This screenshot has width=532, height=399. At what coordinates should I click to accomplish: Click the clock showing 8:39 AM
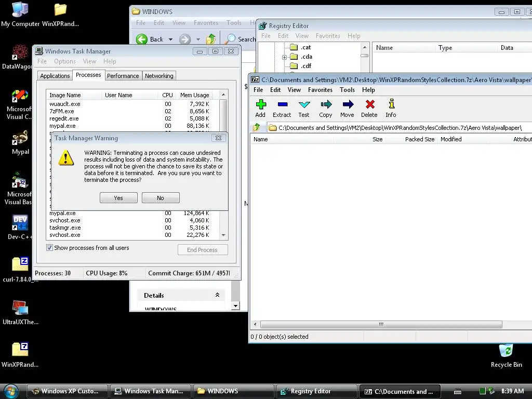[512, 391]
